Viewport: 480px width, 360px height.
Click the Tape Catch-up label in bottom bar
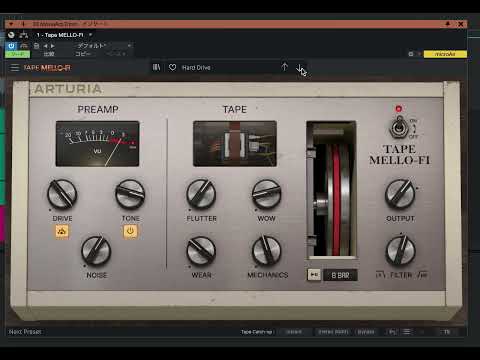(257, 332)
